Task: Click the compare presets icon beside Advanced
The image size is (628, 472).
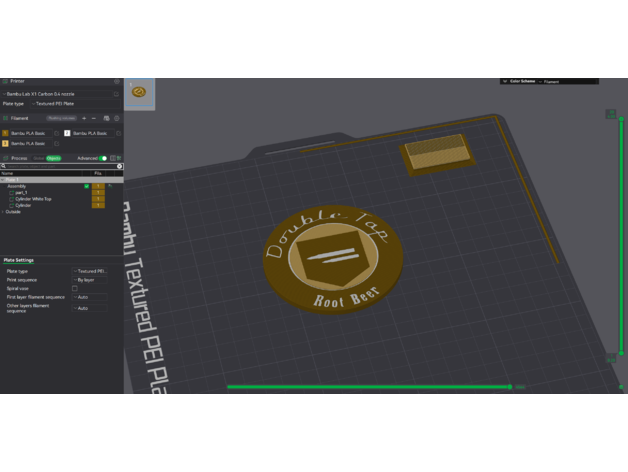Action: click(x=112, y=158)
